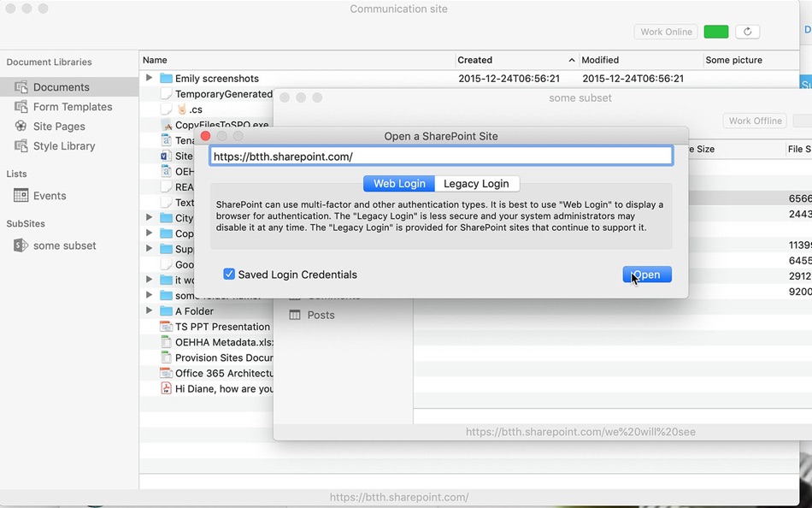Click the File S column header in subset window
Screen dimensions: 812x508
pos(799,150)
